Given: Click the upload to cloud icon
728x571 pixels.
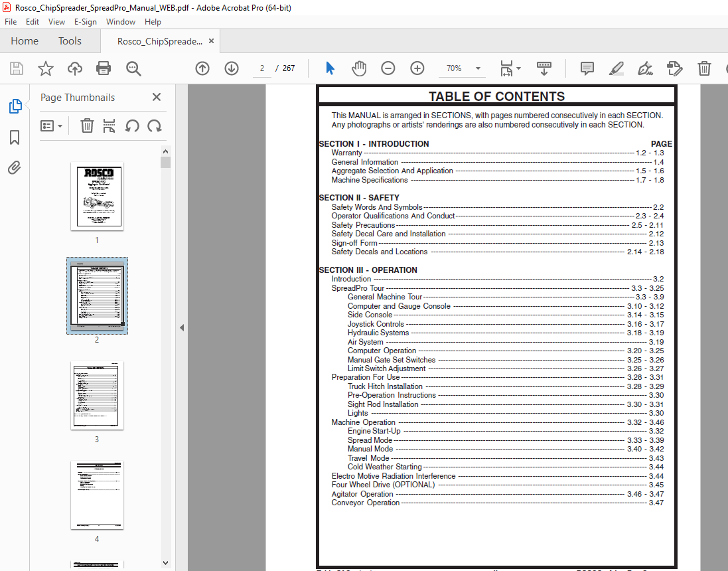Looking at the screenshot, I should (x=75, y=69).
